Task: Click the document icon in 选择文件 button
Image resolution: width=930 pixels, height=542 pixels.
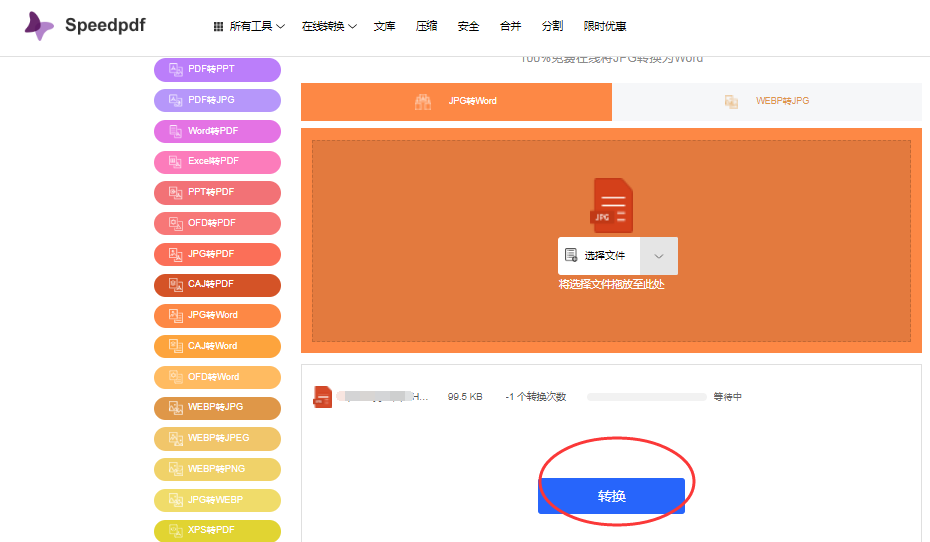Action: pos(571,255)
